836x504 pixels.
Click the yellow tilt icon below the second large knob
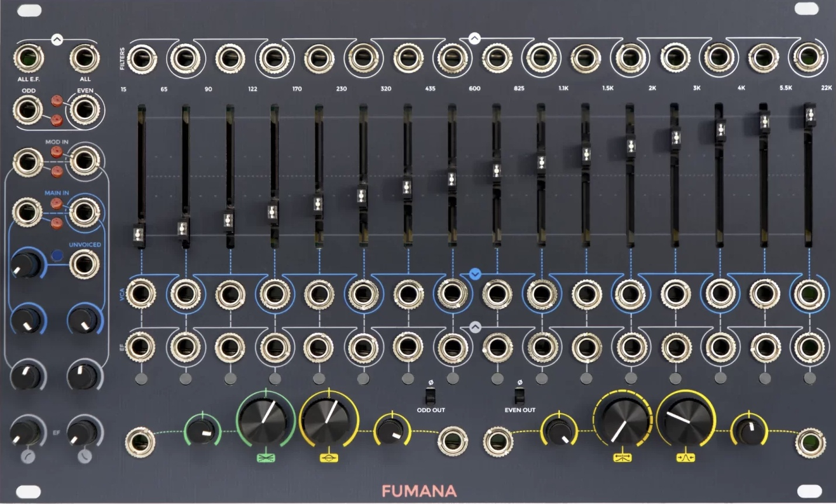329,457
